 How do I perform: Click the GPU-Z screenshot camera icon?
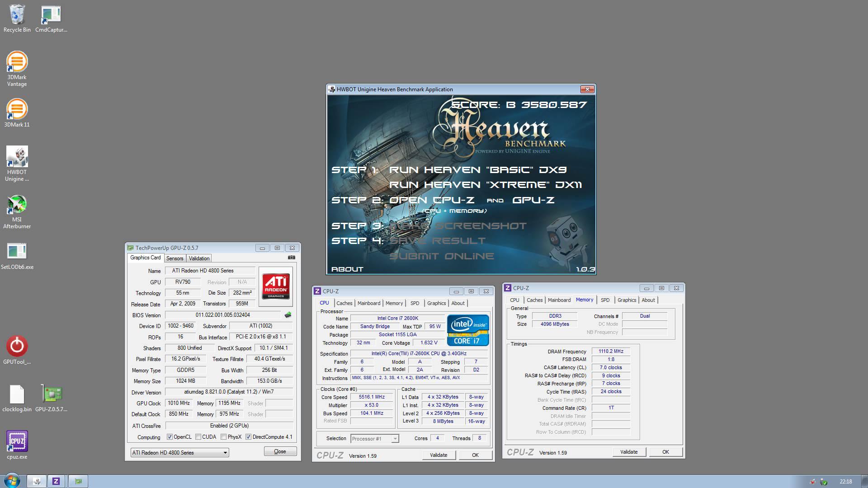(x=292, y=258)
